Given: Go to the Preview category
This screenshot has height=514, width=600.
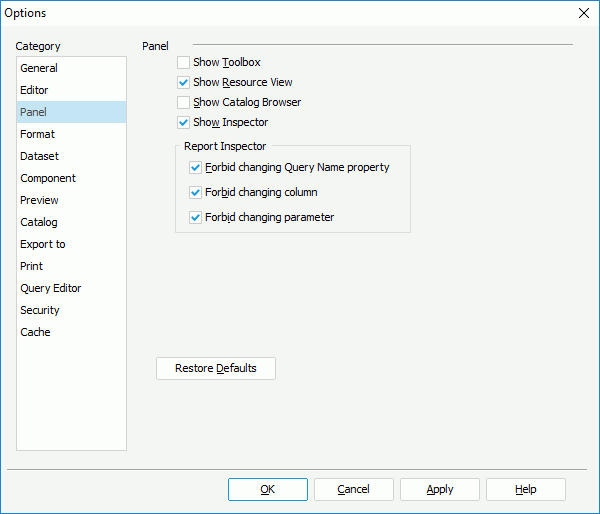Looking at the screenshot, I should [x=71, y=200].
